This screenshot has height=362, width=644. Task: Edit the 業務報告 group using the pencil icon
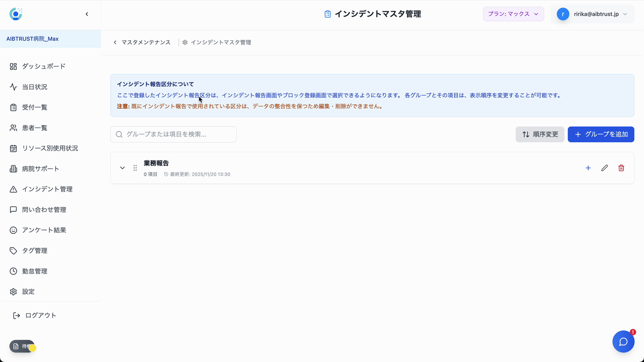[x=604, y=168]
